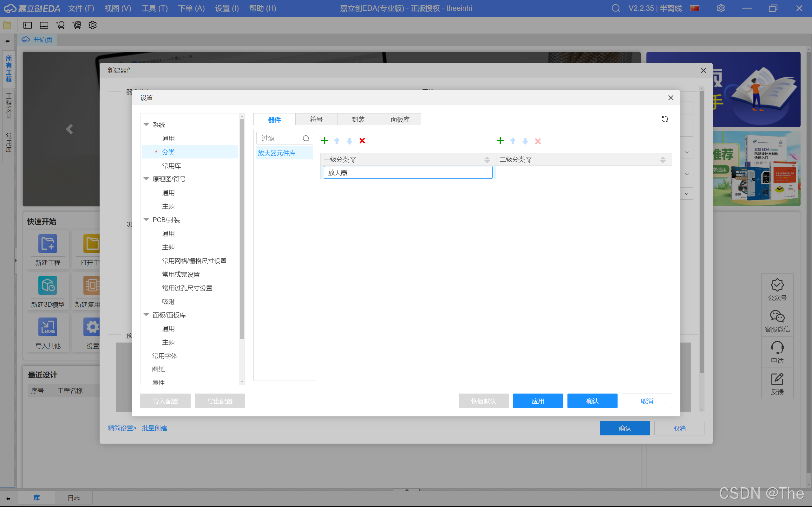The height and width of the screenshot is (507, 812).
Task: Click the search icon in title bar
Action: click(x=616, y=8)
